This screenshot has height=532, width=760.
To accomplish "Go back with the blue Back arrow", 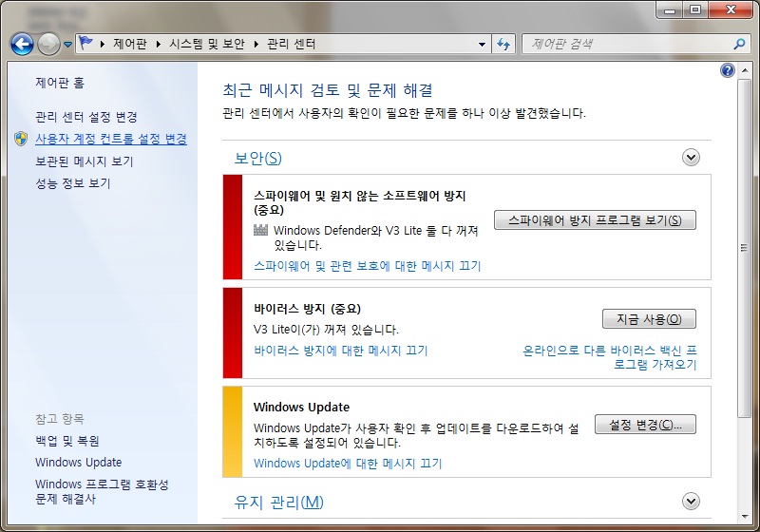I will pos(22,44).
